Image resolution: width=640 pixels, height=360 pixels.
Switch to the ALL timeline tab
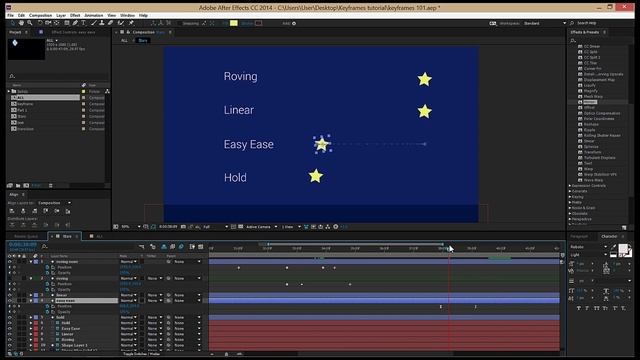point(99,236)
